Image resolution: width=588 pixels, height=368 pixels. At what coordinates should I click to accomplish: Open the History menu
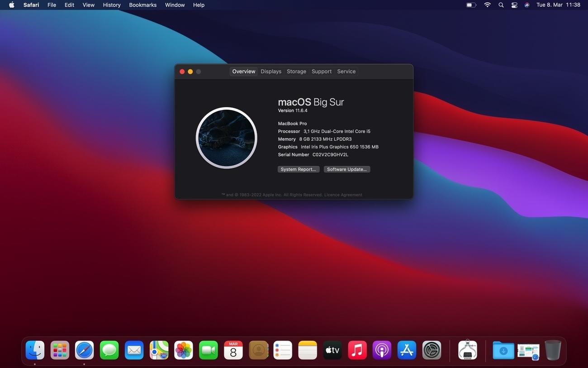112,5
